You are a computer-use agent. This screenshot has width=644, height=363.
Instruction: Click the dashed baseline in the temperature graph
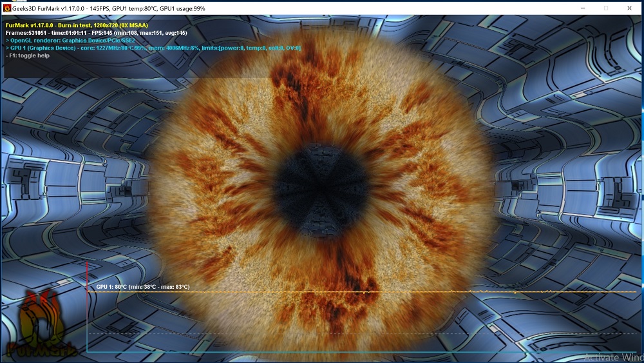[x=361, y=333]
